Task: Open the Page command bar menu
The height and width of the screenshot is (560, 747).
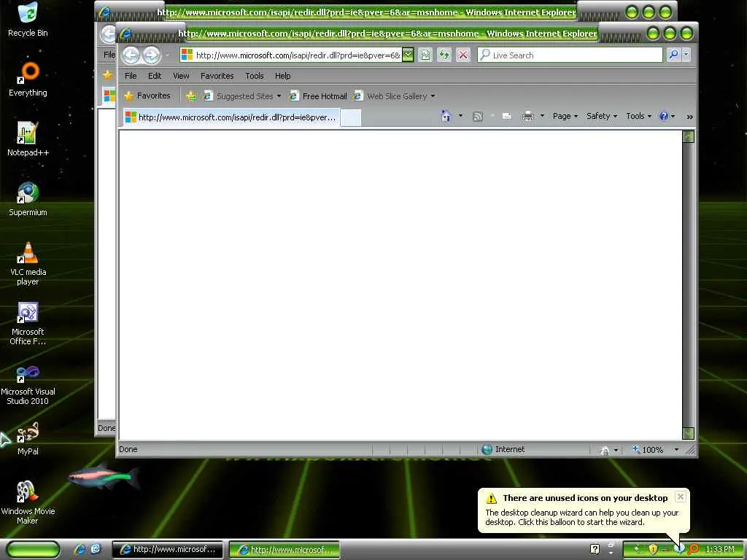Action: coord(565,116)
